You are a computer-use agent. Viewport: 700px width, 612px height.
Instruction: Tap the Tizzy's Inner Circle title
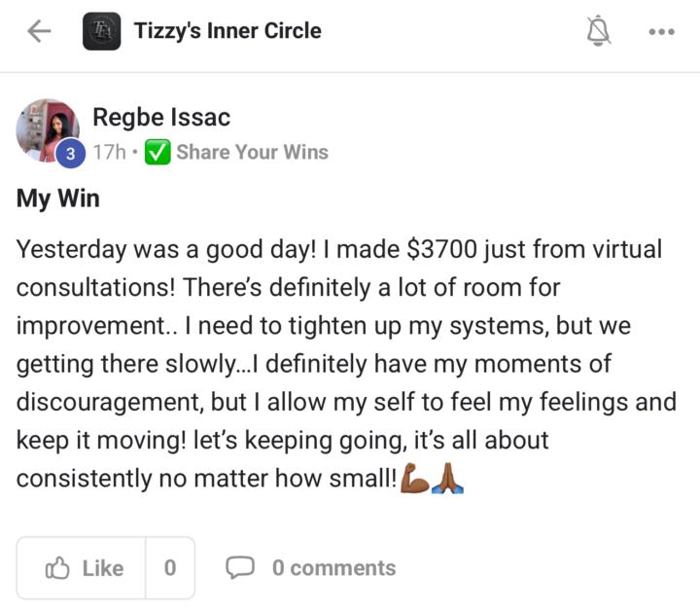click(x=227, y=31)
